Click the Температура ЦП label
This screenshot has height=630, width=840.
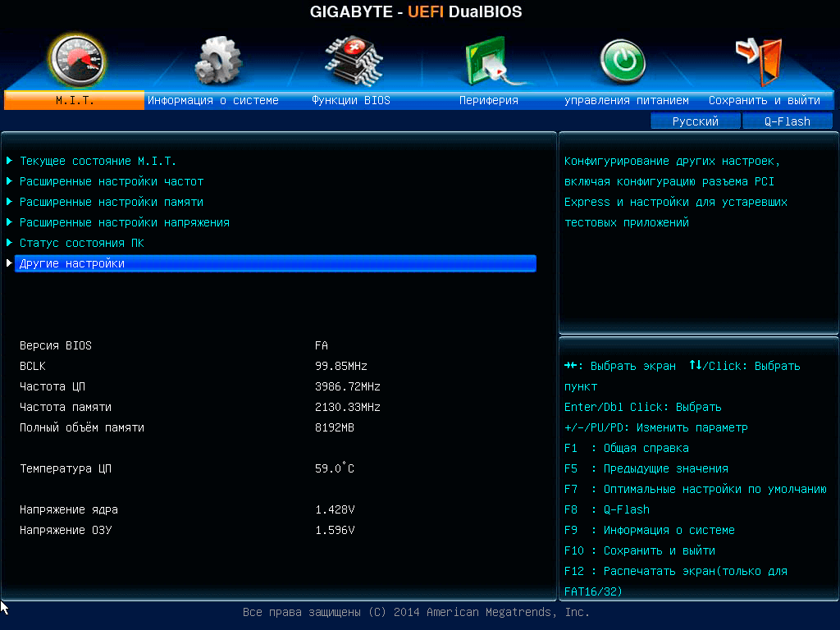[66, 468]
